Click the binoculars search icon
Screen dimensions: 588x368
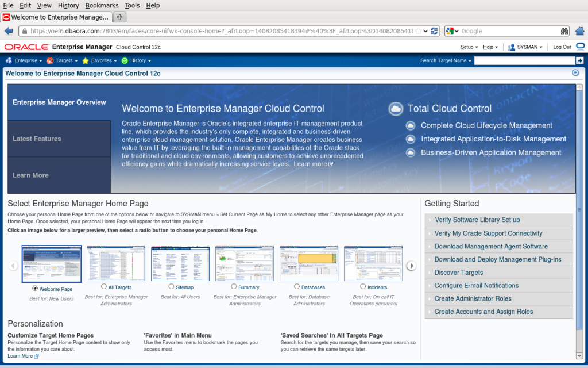tap(564, 31)
